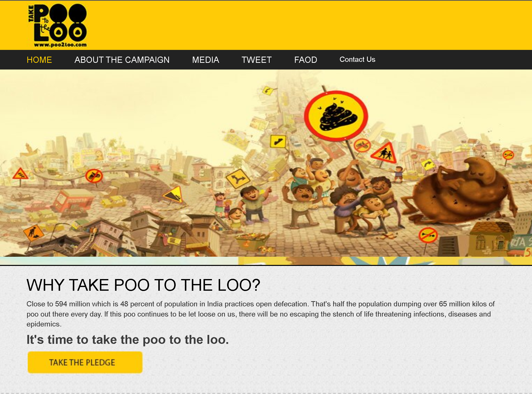Click the next slide strip below the banner
This screenshot has width=532, height=395.
tap(266, 261)
